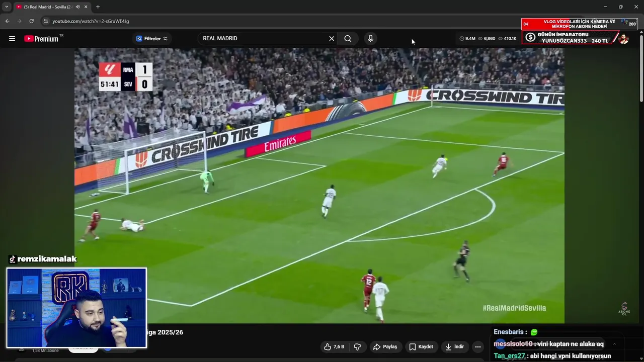This screenshot has width=644, height=362.
Task: Go to YouTube Premium home logo
Action: pyautogui.click(x=41, y=39)
